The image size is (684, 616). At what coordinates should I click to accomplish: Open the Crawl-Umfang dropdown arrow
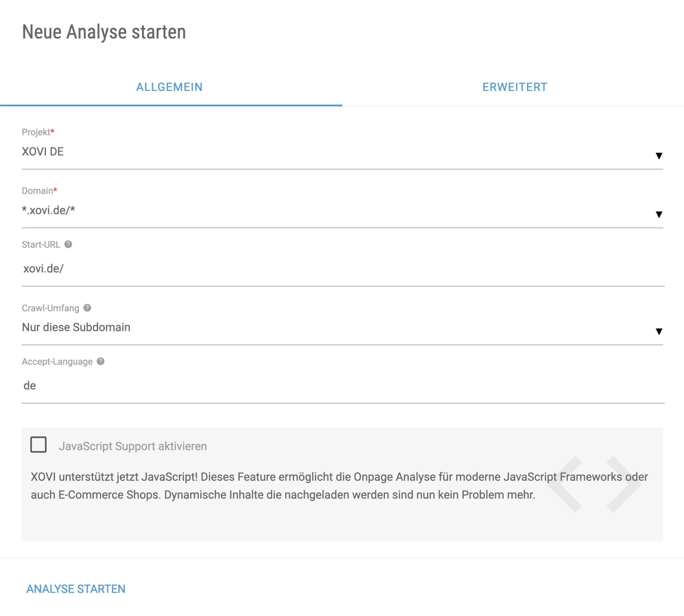tap(659, 331)
